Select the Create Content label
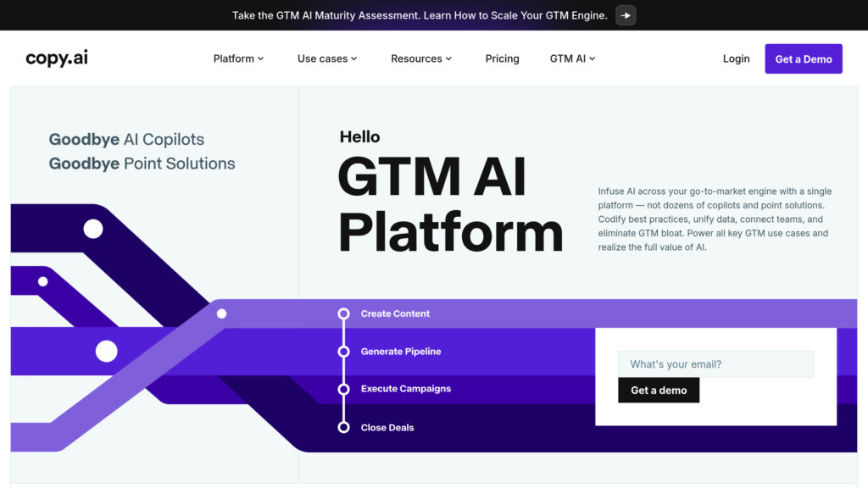 (395, 313)
